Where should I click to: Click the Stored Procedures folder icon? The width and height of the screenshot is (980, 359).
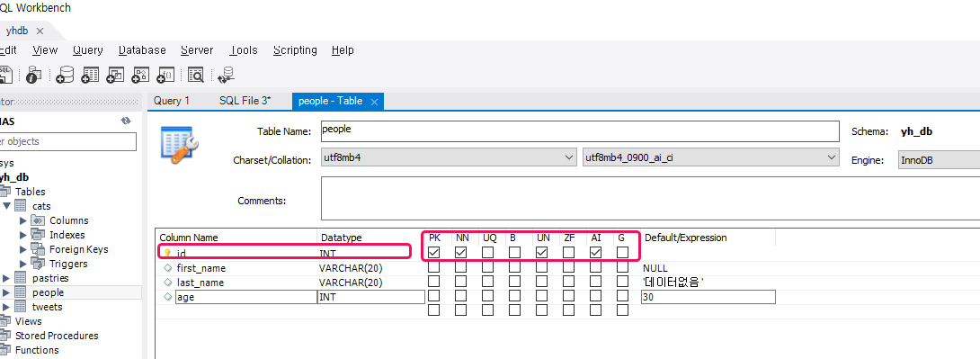pos(5,336)
